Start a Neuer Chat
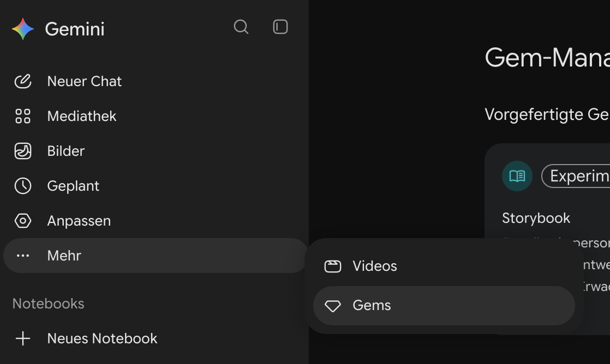This screenshot has width=610, height=364. click(x=156, y=81)
